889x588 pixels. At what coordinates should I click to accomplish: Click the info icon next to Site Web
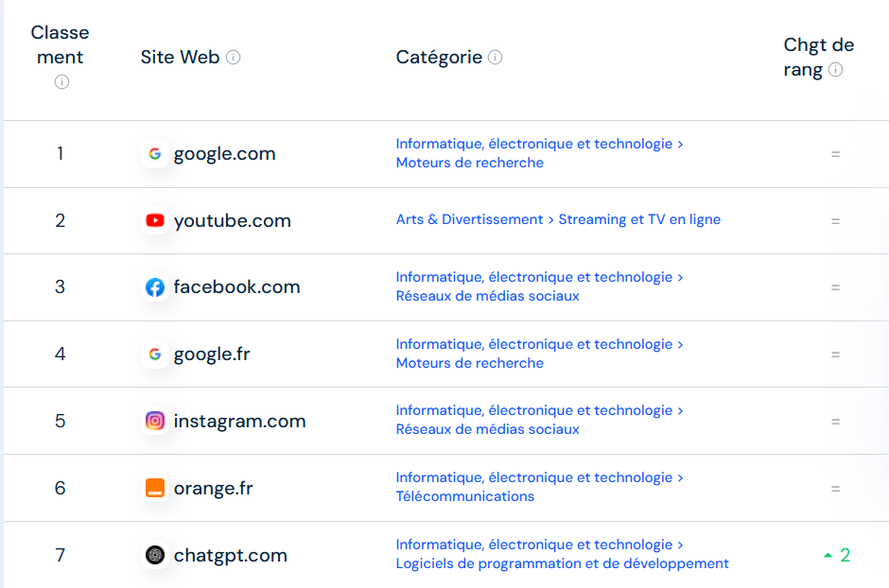[233, 58]
